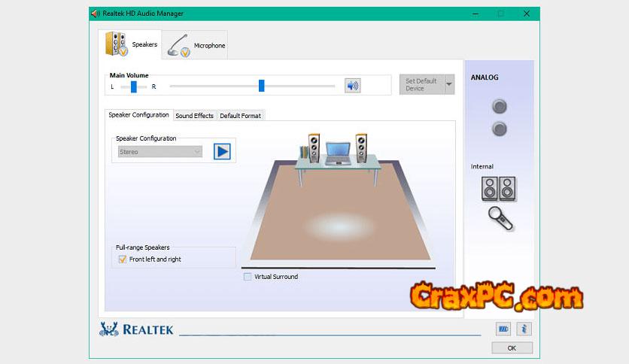Click the laptop in room preview
The width and height of the screenshot is (629, 364).
[x=338, y=154]
